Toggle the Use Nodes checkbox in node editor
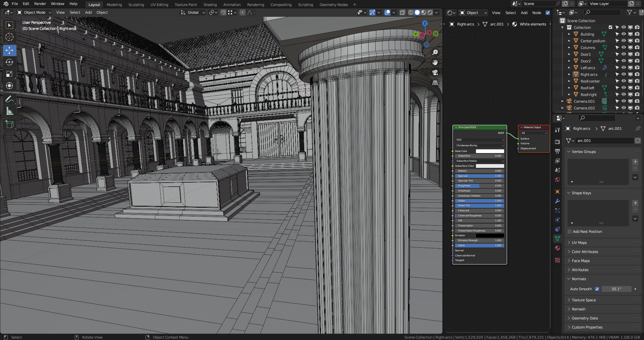 point(548,13)
